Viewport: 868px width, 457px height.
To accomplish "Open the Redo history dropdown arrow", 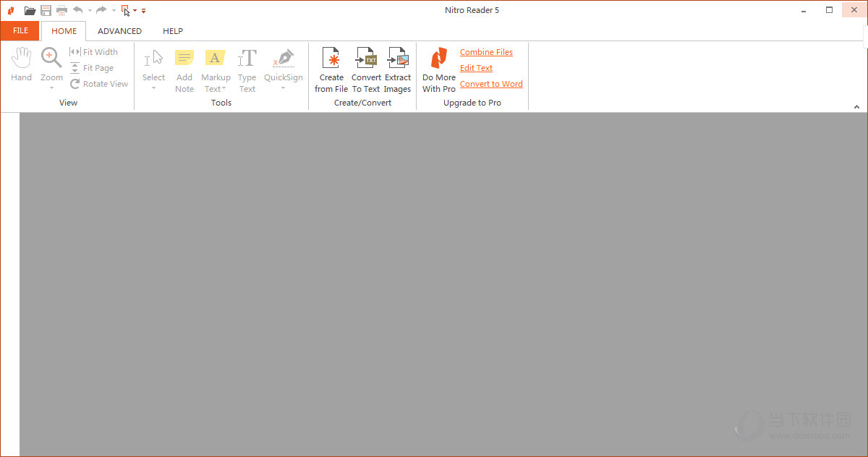I will pyautogui.click(x=114, y=11).
